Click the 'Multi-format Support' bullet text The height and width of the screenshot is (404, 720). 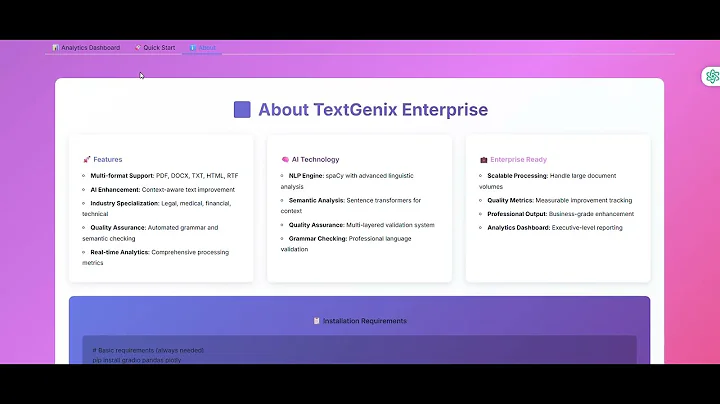tap(164, 175)
